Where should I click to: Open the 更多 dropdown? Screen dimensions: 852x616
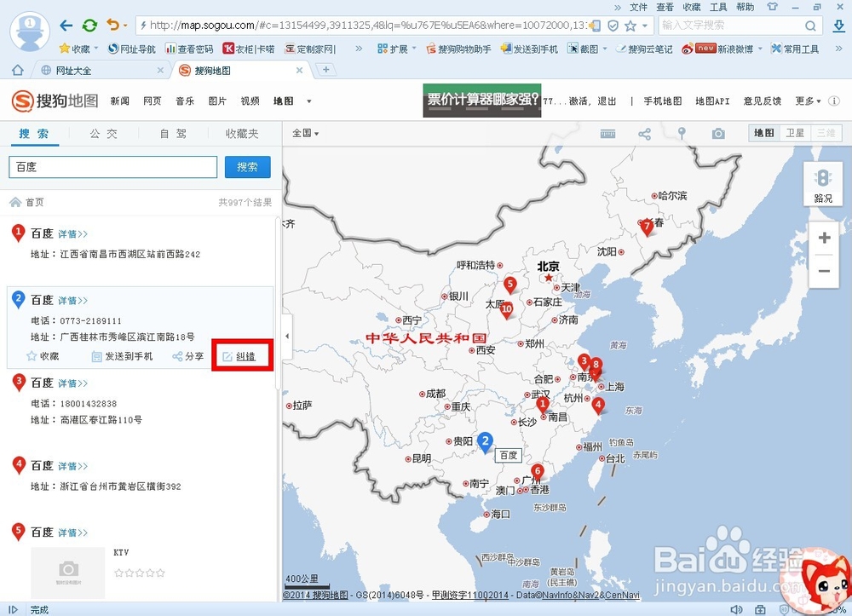tap(808, 101)
